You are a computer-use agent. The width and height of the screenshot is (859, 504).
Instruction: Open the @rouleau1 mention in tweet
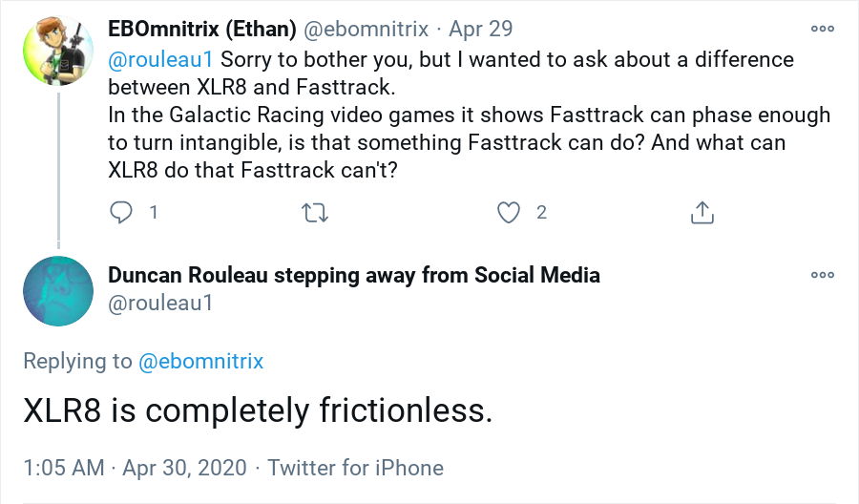160,60
